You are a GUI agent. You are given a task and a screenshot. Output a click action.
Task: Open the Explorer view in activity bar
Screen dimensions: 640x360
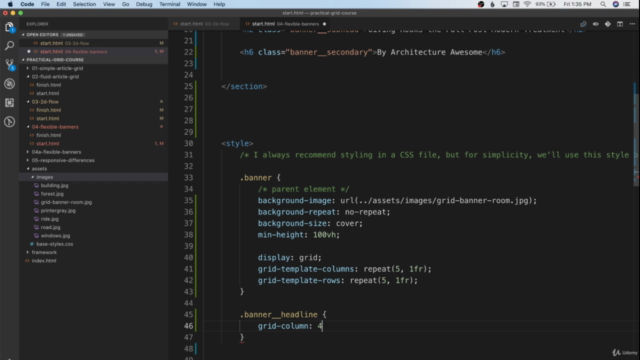point(9,27)
